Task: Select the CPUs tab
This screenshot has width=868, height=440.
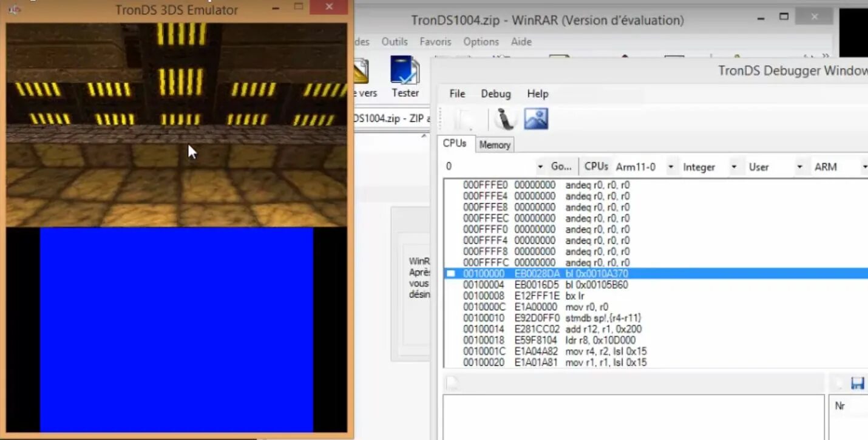Action: click(x=455, y=143)
